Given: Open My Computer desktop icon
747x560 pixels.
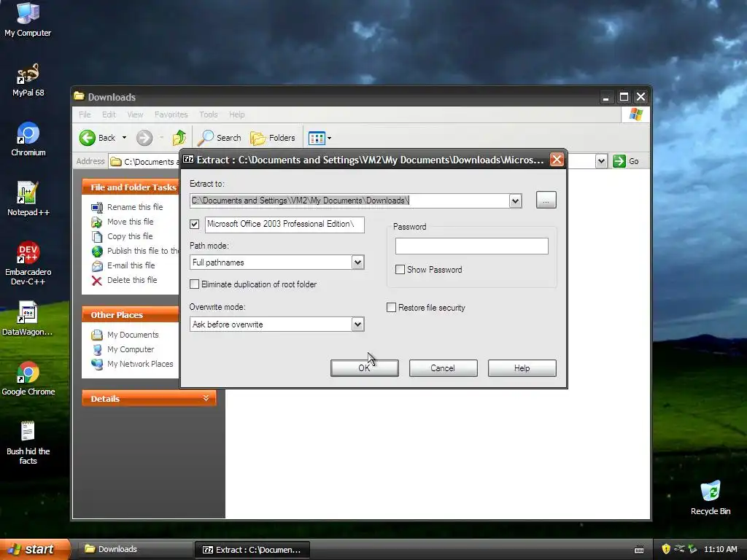Looking at the screenshot, I should (28, 19).
